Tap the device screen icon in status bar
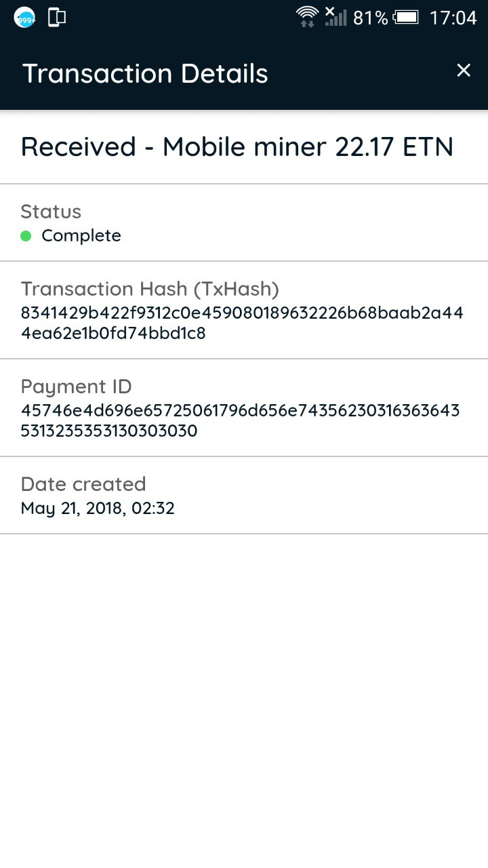Viewport: 488px width, 868px height. point(57,18)
